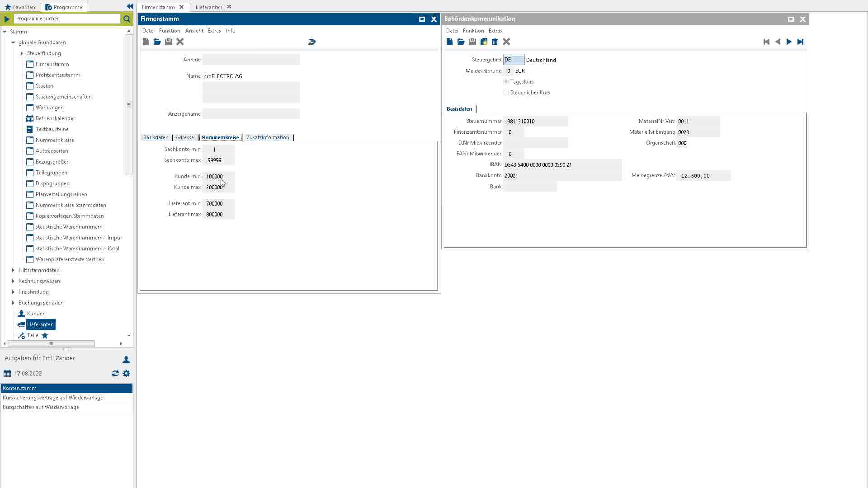This screenshot has height=488, width=868.
Task: Collapse the Stamm tree node
Action: [5, 32]
